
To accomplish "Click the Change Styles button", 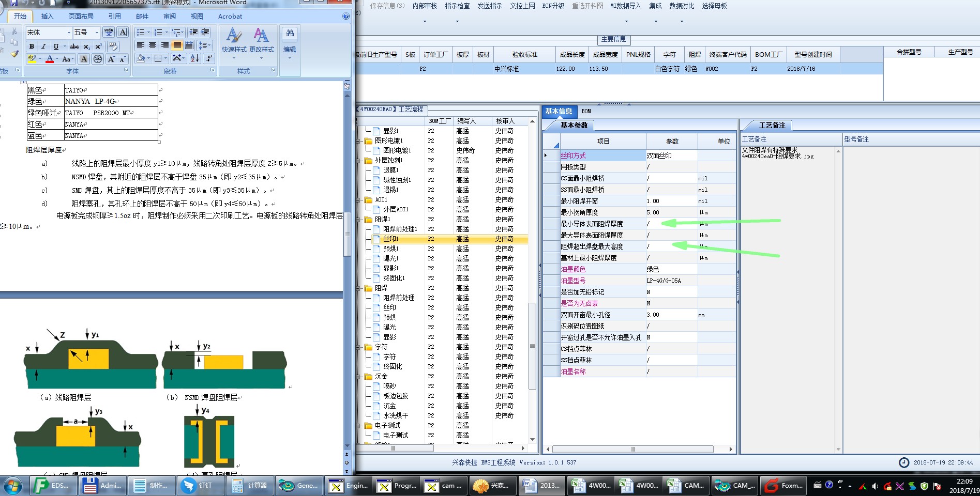I will [262, 43].
